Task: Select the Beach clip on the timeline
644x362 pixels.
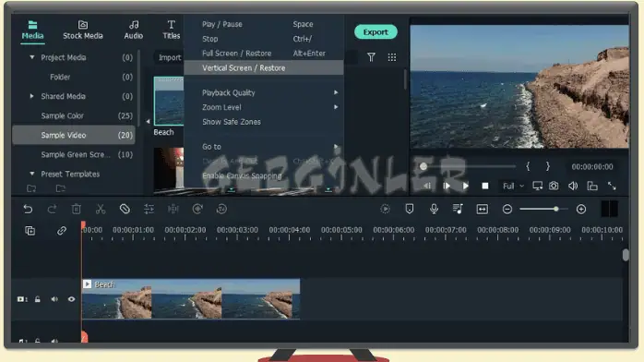Action: pyautogui.click(x=191, y=298)
